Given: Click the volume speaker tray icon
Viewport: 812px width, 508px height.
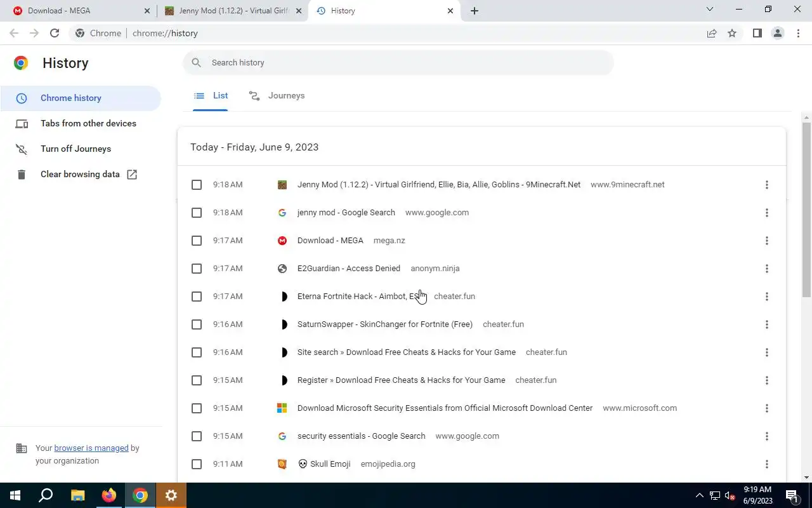Looking at the screenshot, I should pos(731,496).
